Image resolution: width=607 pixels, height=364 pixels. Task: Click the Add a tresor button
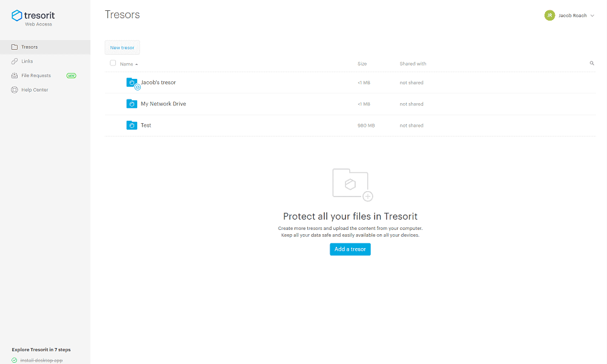[350, 249]
